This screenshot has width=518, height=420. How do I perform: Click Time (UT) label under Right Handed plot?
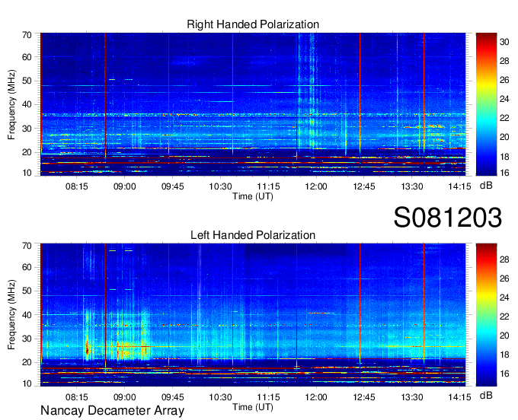253,196
